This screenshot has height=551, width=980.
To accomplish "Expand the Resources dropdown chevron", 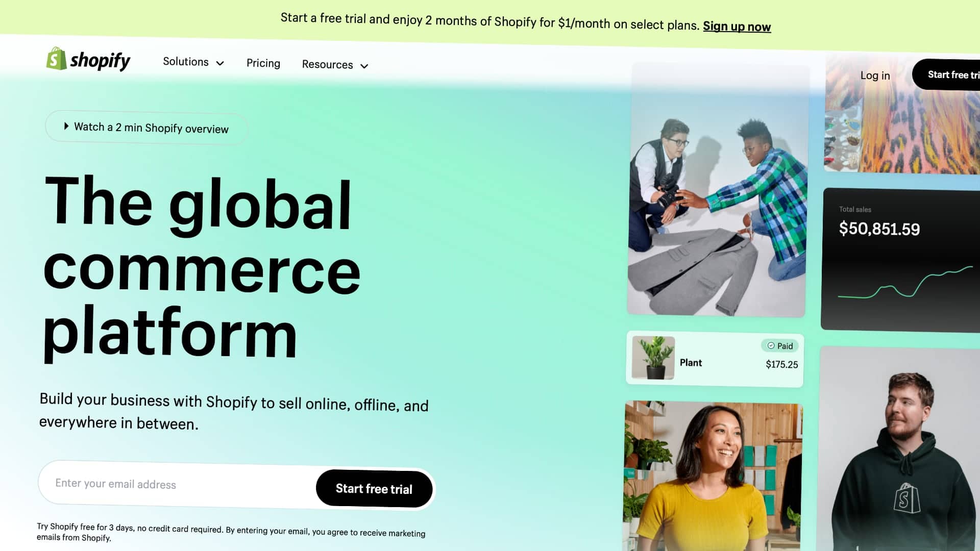I will [x=364, y=66].
